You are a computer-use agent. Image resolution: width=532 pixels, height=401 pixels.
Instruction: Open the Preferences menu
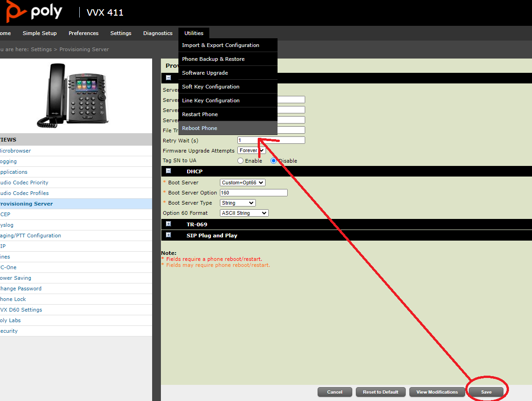[83, 33]
